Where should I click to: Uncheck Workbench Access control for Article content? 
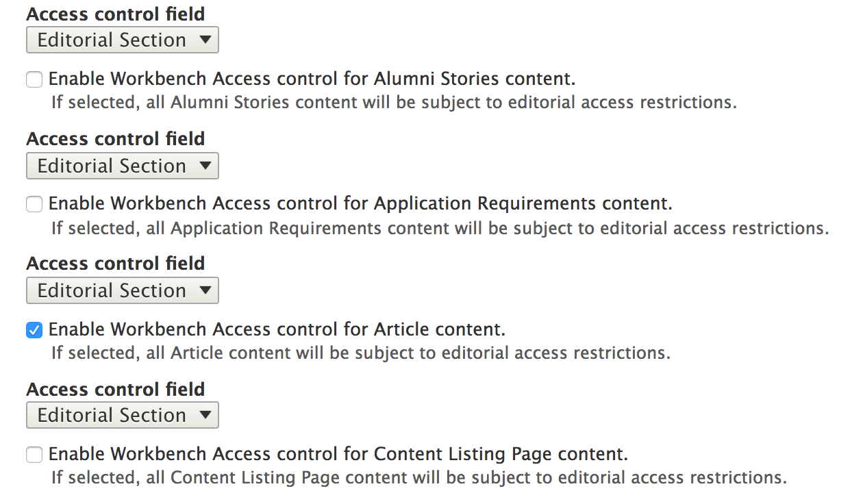(34, 329)
